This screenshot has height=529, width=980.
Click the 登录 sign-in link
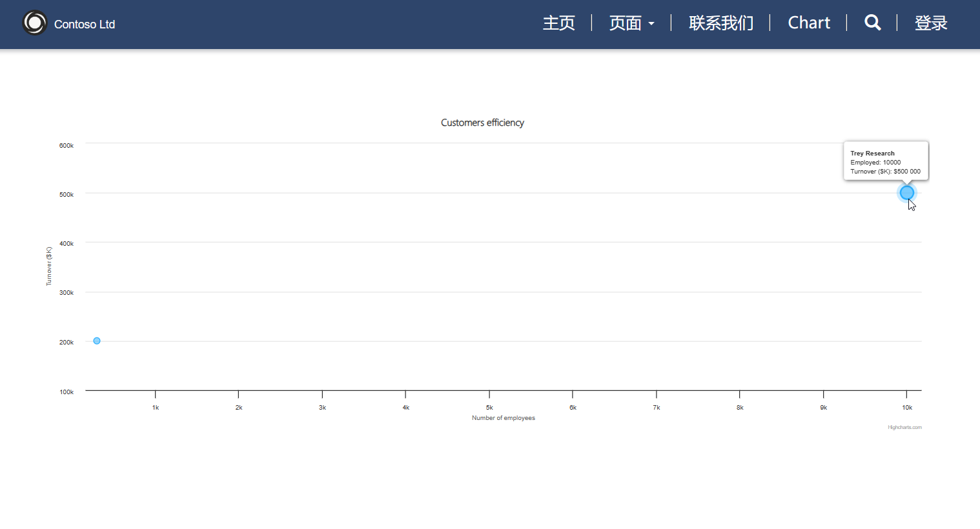point(931,23)
